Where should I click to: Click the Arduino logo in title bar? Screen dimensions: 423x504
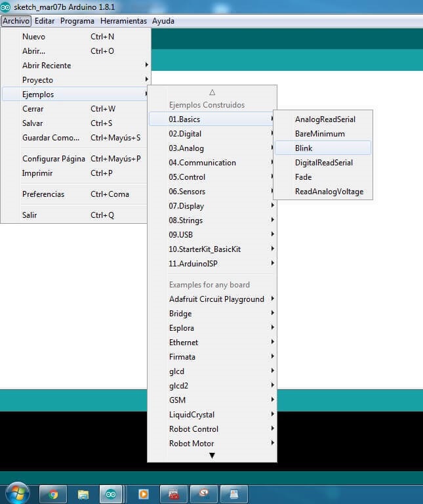click(5, 7)
